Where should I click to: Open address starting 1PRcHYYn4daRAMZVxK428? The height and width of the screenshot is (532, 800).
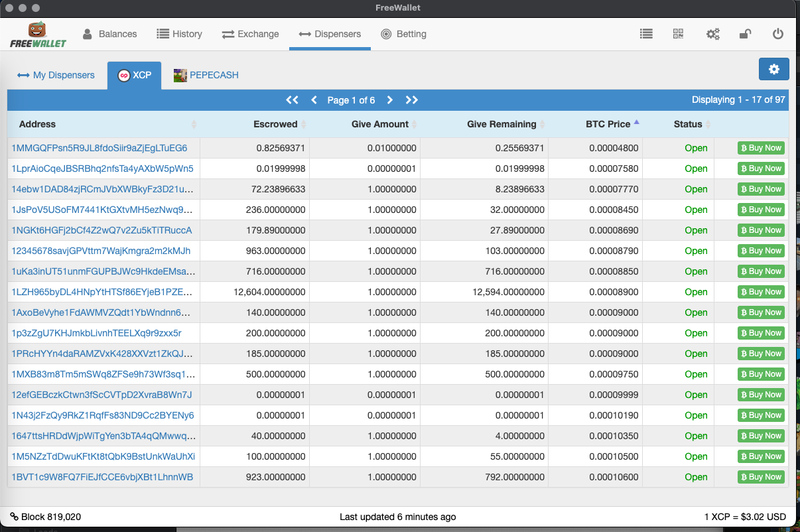pyautogui.click(x=103, y=354)
